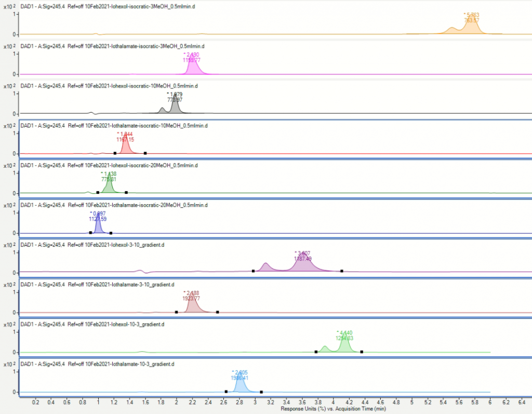Select the brown Iothalamate 3-10 gradient peak
Viewport: 532px width, 414px height.
(193, 306)
